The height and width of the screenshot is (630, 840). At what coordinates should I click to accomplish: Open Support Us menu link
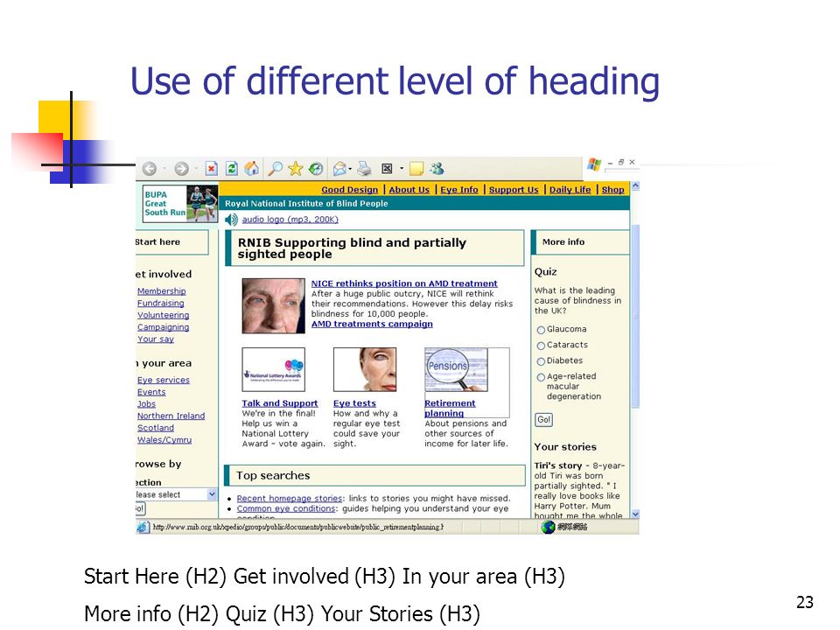[514, 190]
